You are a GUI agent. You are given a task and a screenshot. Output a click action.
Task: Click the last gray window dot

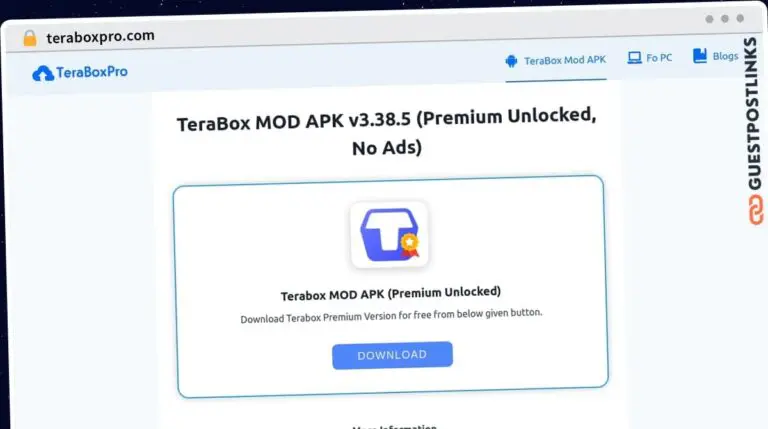click(740, 18)
